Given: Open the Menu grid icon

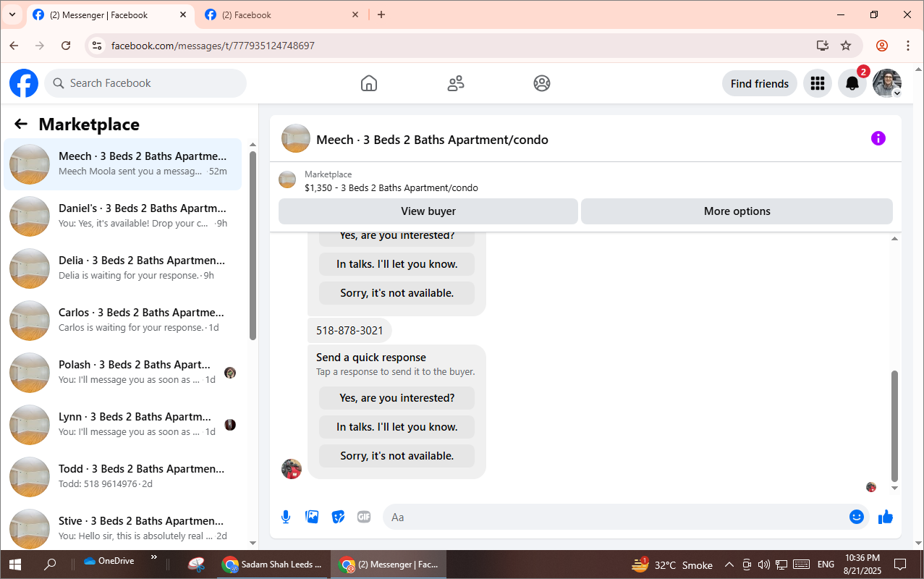Looking at the screenshot, I should [818, 83].
